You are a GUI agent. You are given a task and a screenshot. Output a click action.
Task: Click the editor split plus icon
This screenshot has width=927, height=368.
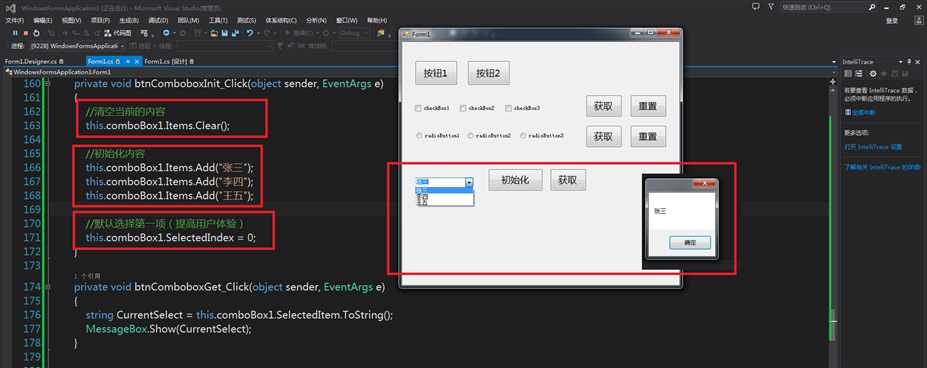(x=832, y=82)
